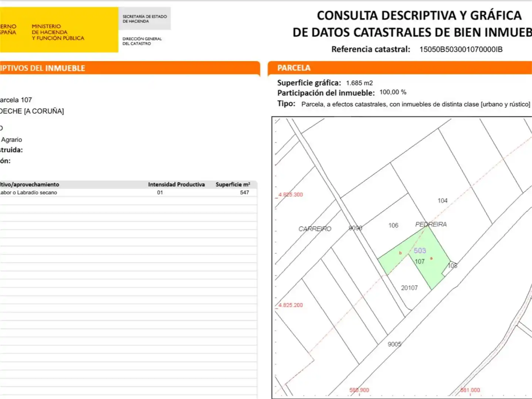Click the MINISTERIO DE HACIENDA Y FUNCIÓN PÚBLICA logo

click(58, 32)
